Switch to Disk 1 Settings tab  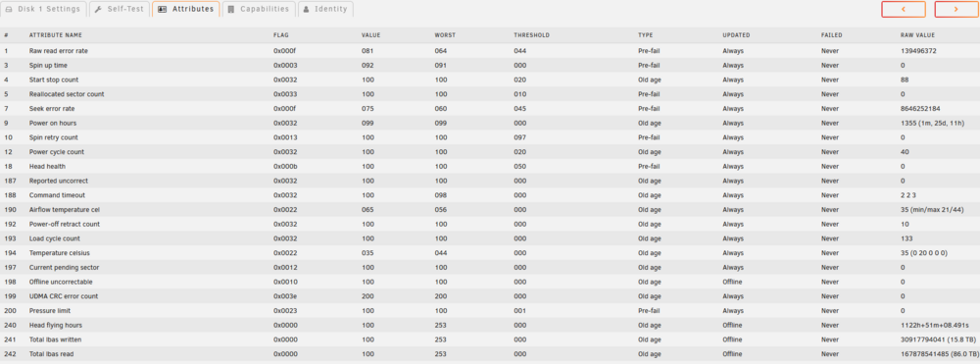(43, 10)
